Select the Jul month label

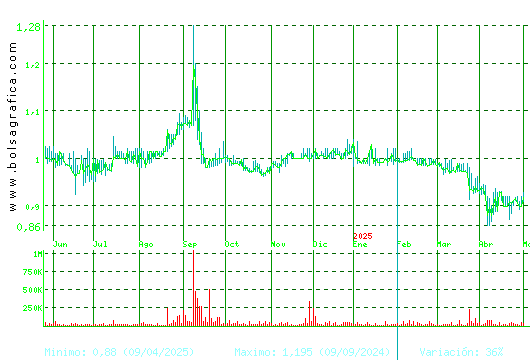[x=100, y=244]
